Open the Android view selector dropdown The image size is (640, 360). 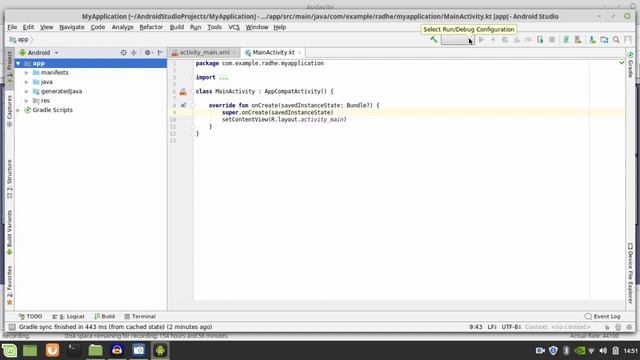(39, 53)
